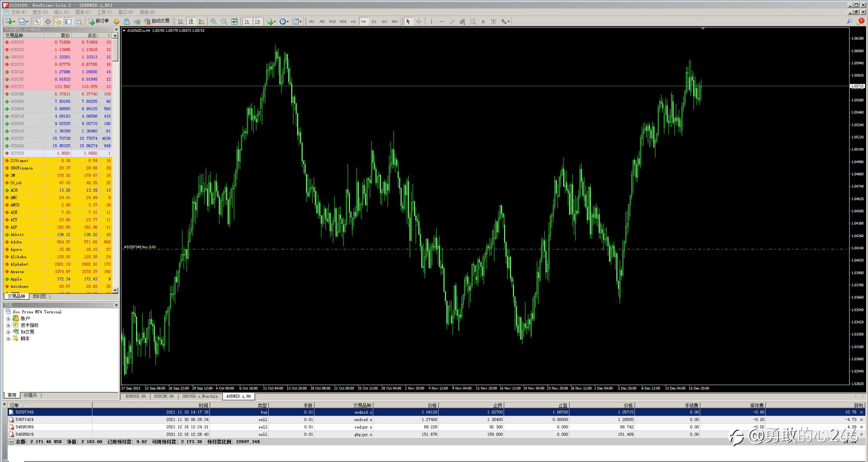Image resolution: width=868 pixels, height=462 pixels.
Task: Select the Alibaba symbol row
Action: tap(58, 257)
